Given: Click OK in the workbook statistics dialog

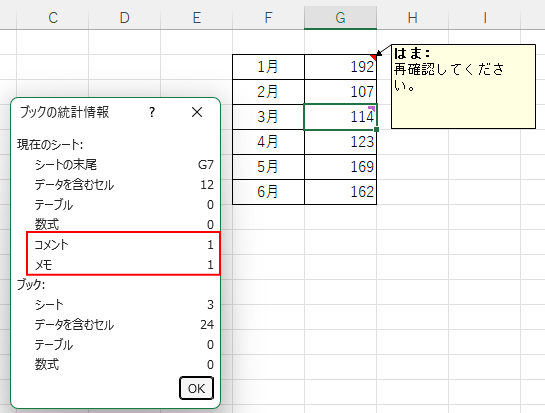Looking at the screenshot, I should [x=196, y=388].
